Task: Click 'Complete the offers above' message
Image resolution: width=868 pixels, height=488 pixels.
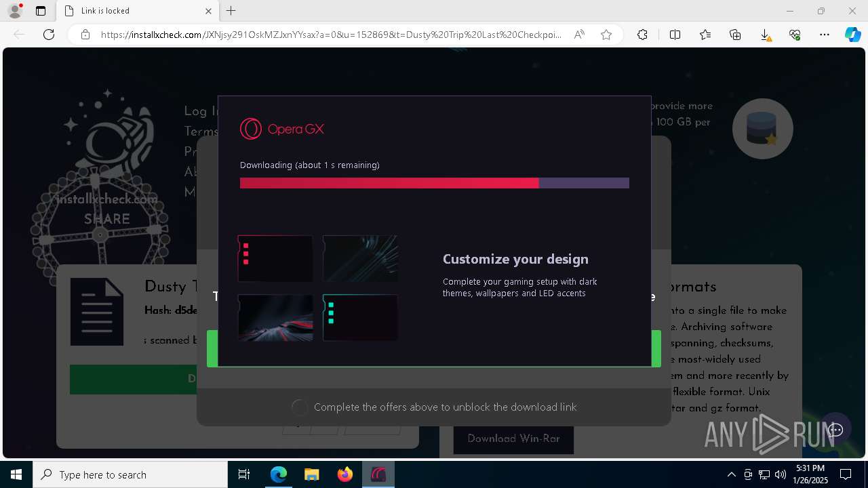Action: tap(445, 407)
